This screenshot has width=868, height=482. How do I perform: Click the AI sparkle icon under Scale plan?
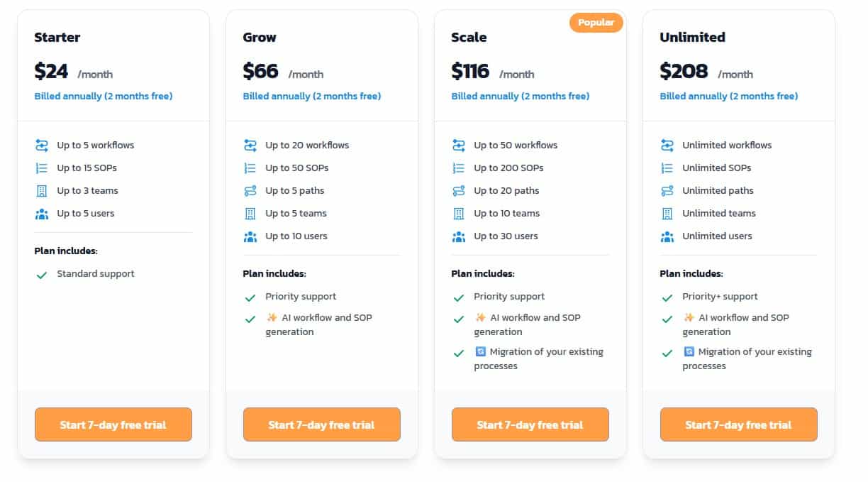(x=482, y=317)
